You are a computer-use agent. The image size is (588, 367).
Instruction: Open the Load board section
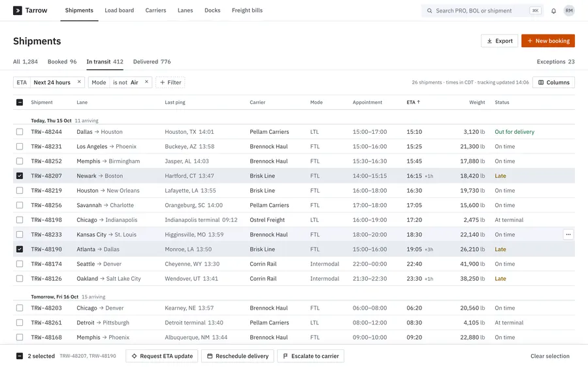coord(120,10)
